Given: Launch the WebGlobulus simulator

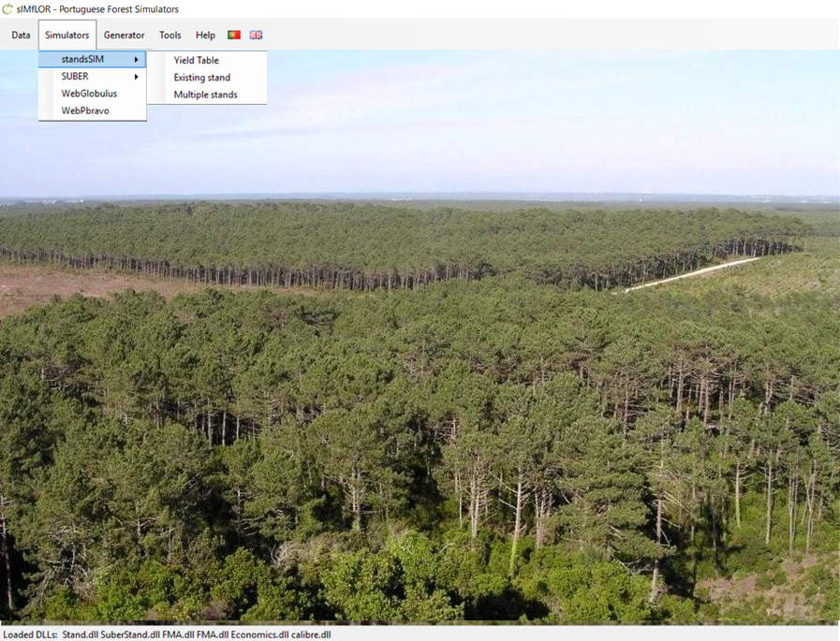Looking at the screenshot, I should pos(92,94).
